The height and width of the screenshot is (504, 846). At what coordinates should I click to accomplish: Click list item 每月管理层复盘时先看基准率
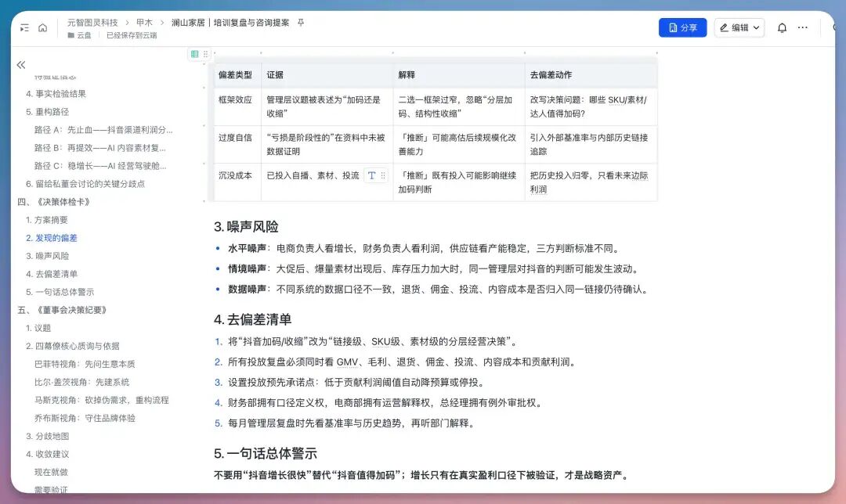click(x=352, y=423)
